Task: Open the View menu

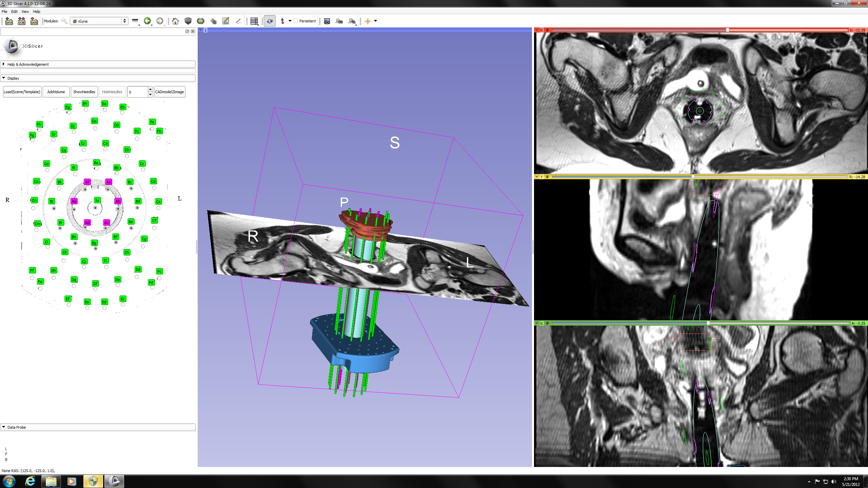Action: coord(25,12)
